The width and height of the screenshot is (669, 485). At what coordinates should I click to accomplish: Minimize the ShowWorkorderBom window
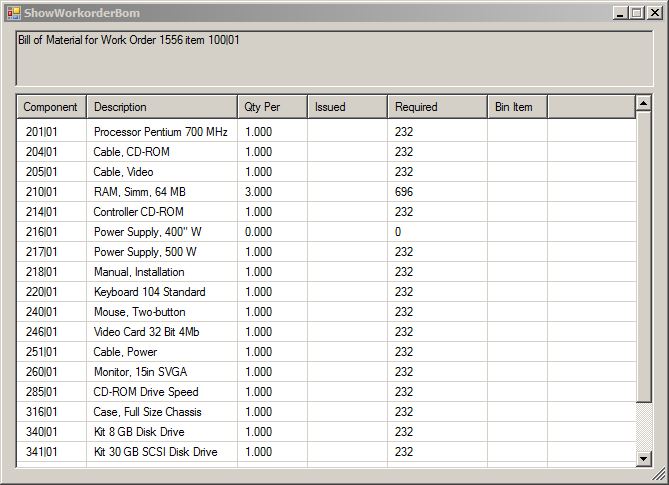coord(620,13)
